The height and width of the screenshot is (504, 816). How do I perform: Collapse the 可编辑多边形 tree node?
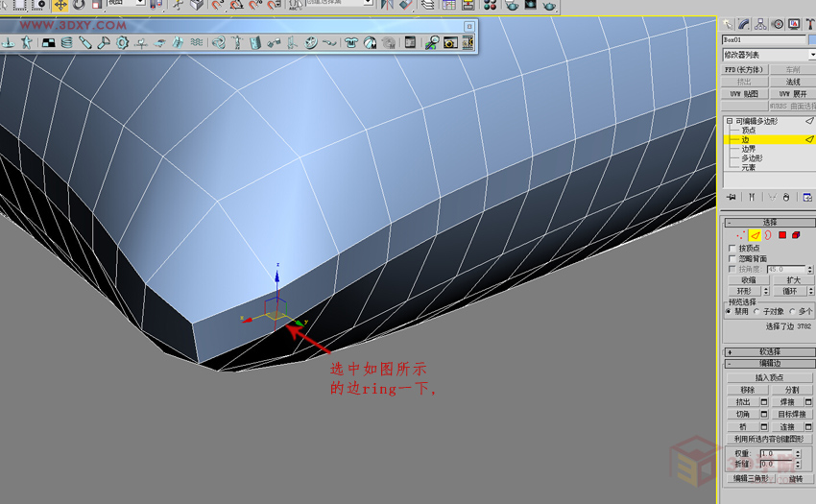click(x=730, y=121)
